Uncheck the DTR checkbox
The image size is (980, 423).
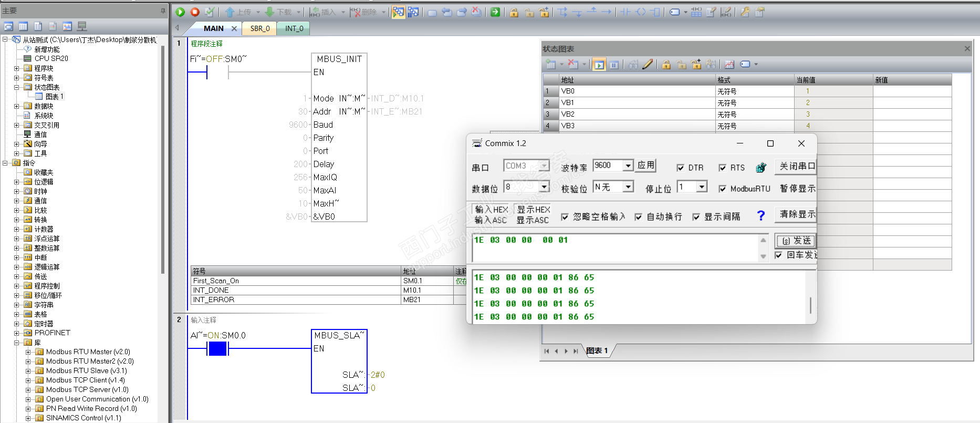pyautogui.click(x=681, y=168)
